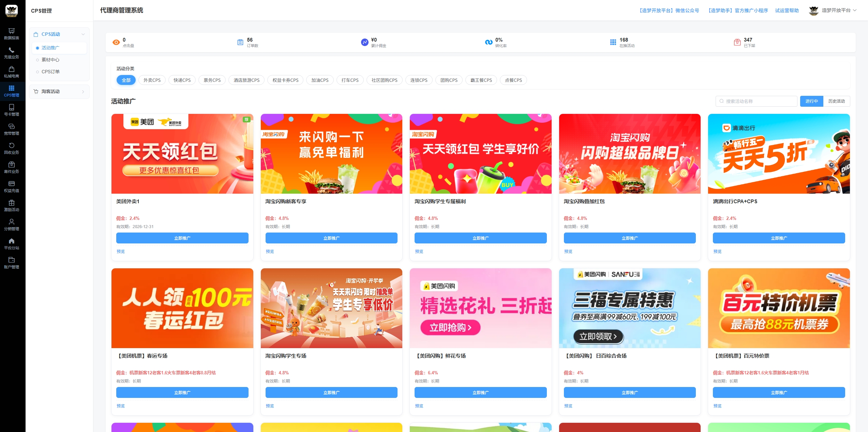Filter by 快递CPS category
The width and height of the screenshot is (868, 432).
pyautogui.click(x=182, y=80)
